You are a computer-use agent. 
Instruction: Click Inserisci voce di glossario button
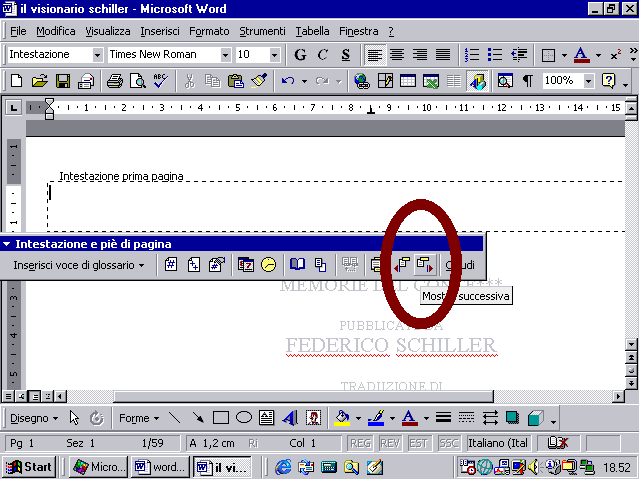point(79,265)
